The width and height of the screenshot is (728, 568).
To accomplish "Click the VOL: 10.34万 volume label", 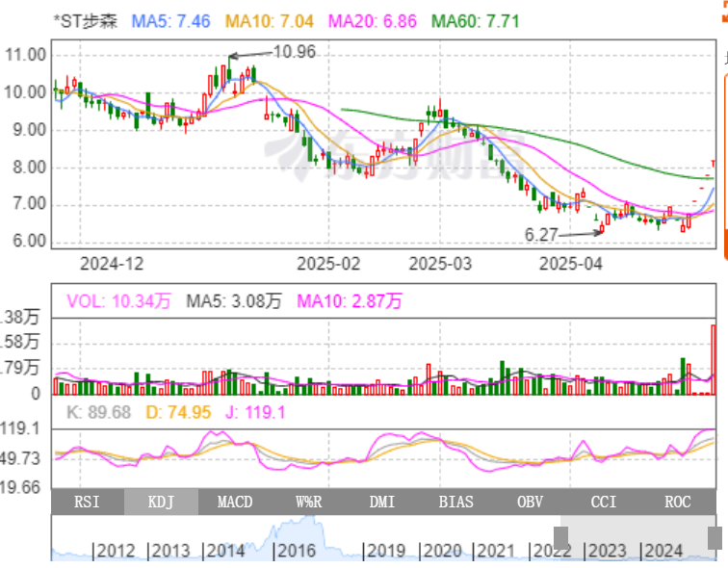I will pos(118,301).
